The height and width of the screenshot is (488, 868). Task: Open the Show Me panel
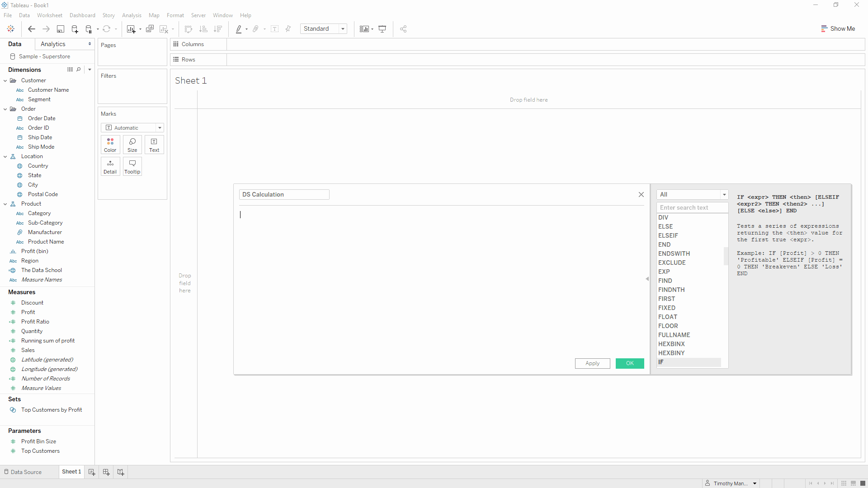838,28
